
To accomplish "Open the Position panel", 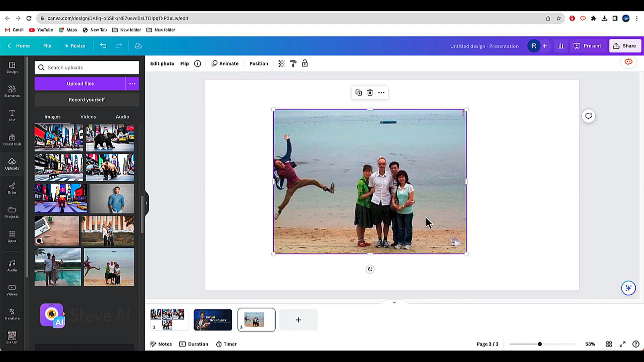I will click(x=259, y=63).
